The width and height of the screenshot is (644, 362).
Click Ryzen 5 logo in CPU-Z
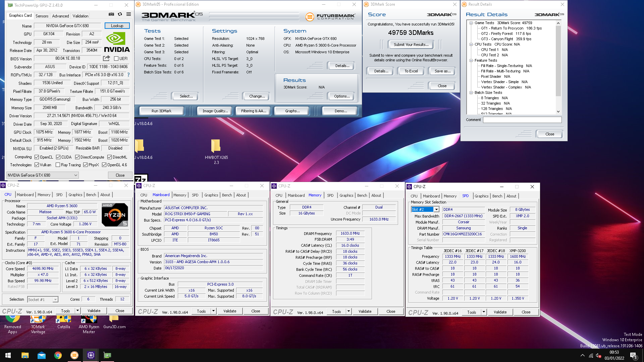click(x=115, y=215)
